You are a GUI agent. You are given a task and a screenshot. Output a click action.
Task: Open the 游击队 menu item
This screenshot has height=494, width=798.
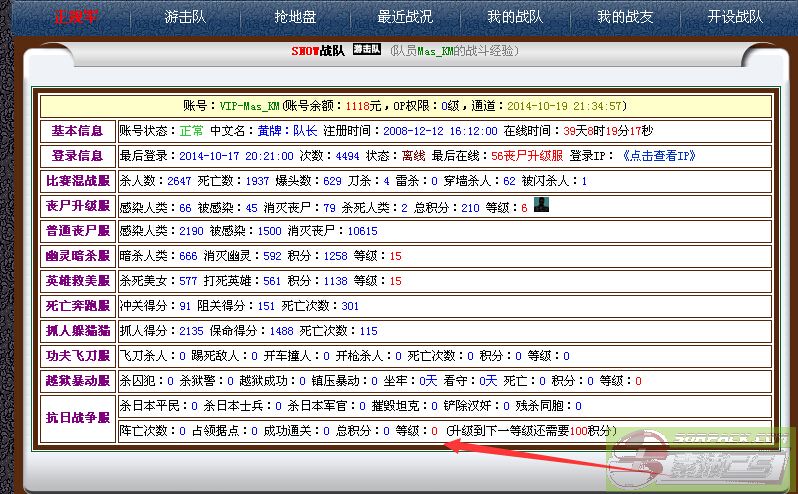tap(186, 17)
